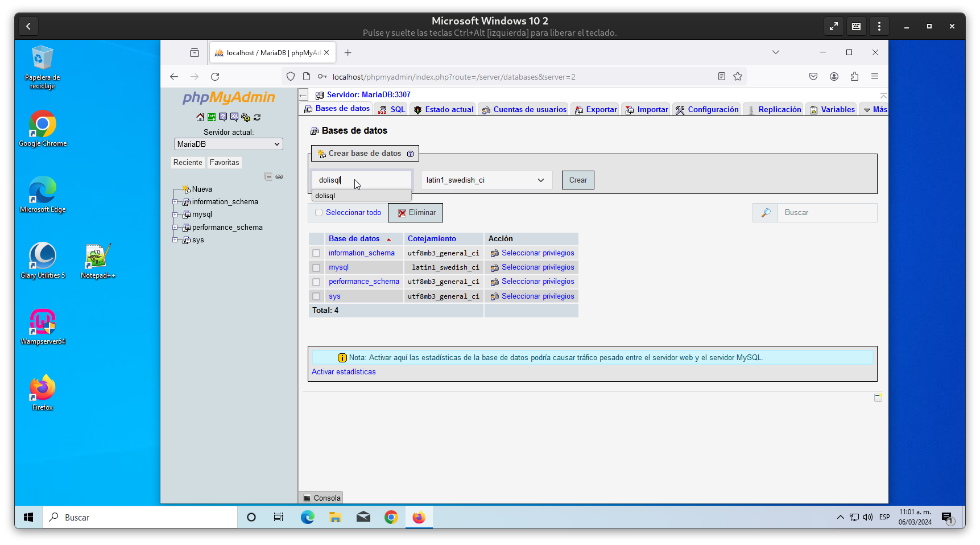Open the Servidor actual MariaDB dropdown
Image resolution: width=980 pixels, height=545 pixels.
pyautogui.click(x=228, y=144)
